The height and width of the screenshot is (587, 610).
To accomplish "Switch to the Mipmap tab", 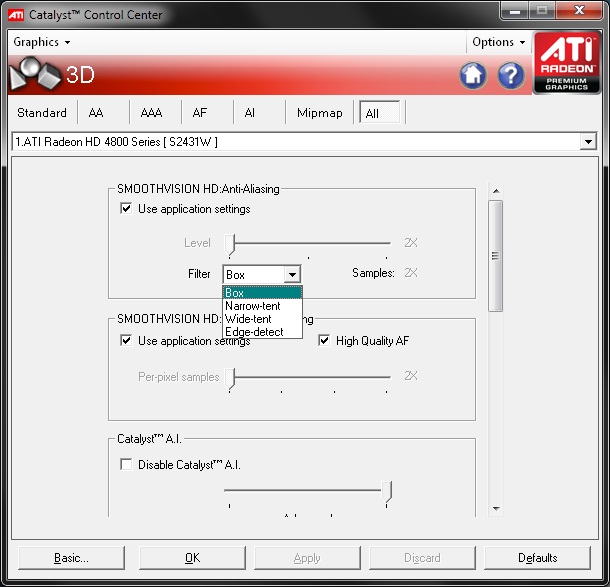I will click(320, 113).
